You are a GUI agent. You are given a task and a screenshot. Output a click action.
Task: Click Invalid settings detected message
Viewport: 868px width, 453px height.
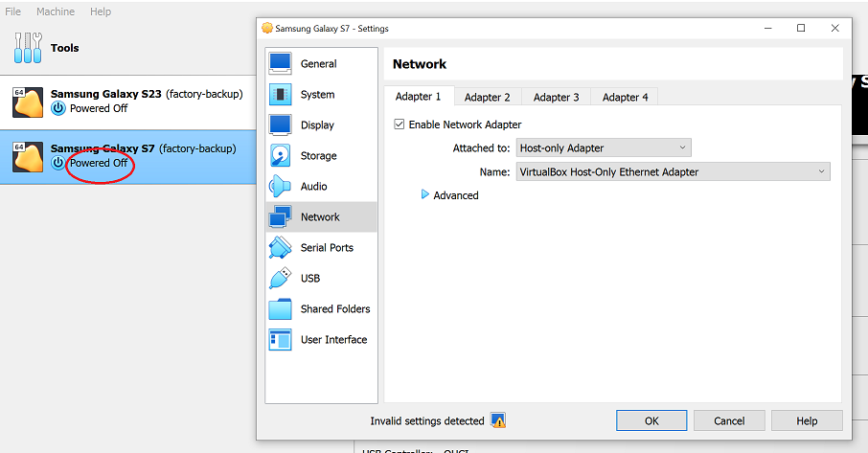pyautogui.click(x=426, y=421)
